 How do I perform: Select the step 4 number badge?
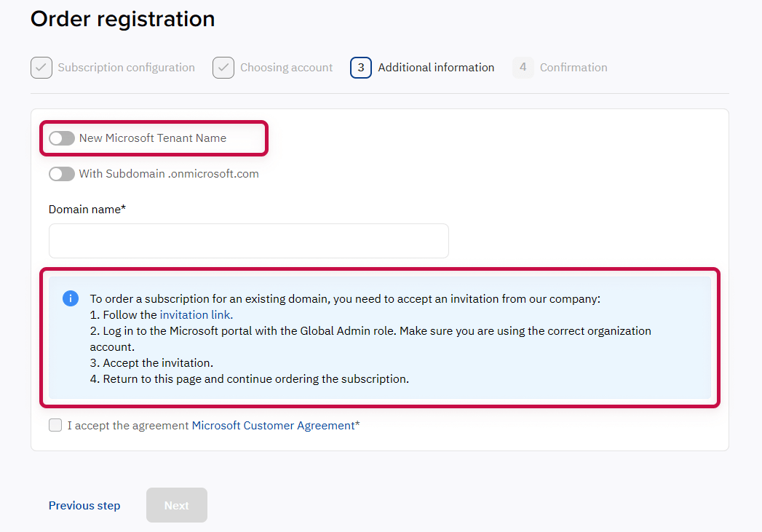tap(523, 67)
